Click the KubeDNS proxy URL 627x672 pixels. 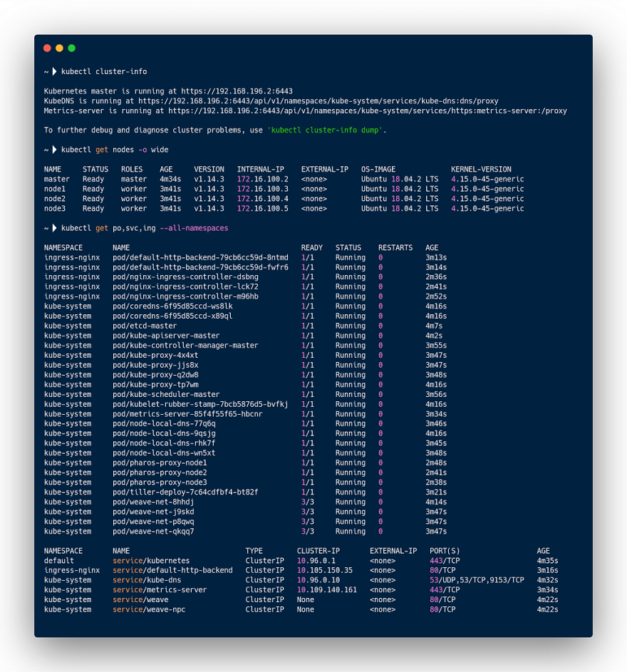pos(318,101)
